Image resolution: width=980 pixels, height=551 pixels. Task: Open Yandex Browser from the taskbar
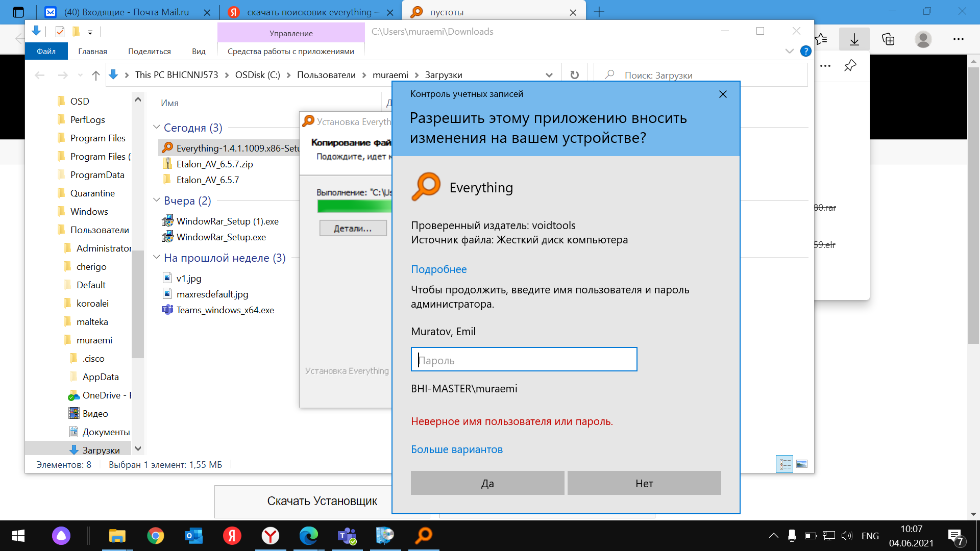click(x=271, y=536)
